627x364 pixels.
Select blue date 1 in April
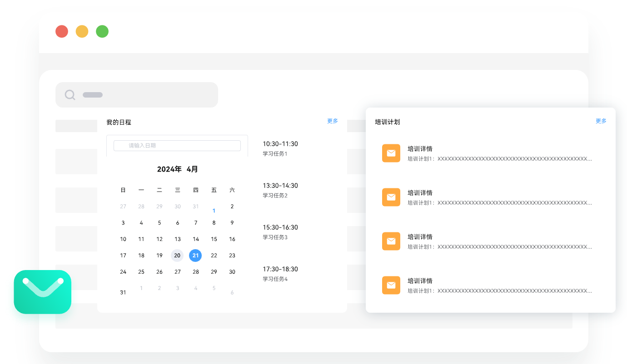click(x=214, y=211)
